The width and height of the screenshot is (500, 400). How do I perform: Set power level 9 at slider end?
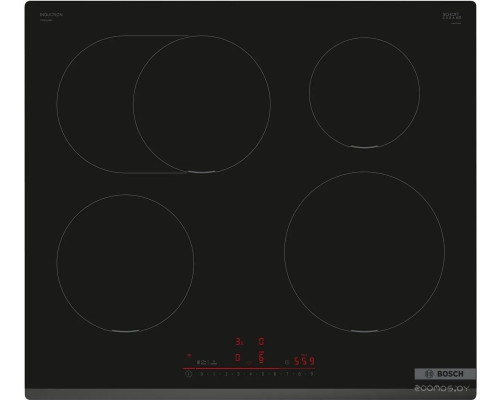[x=312, y=374]
